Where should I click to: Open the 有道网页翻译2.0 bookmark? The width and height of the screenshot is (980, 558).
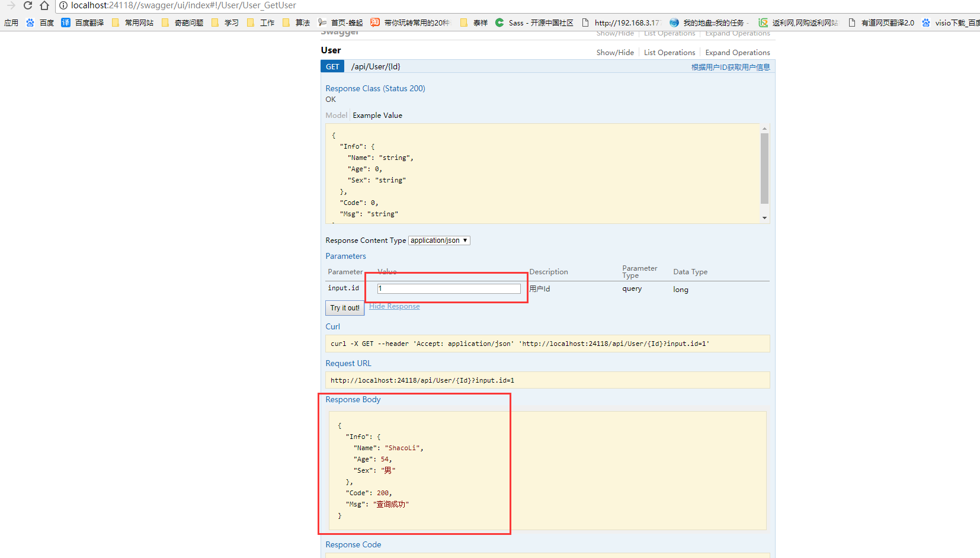tap(881, 23)
